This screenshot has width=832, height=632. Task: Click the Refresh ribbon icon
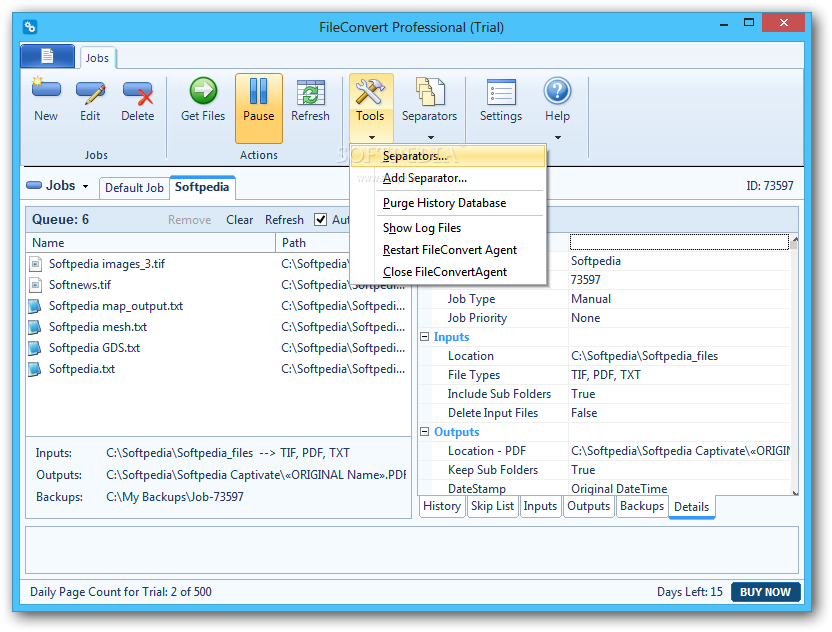click(x=310, y=92)
